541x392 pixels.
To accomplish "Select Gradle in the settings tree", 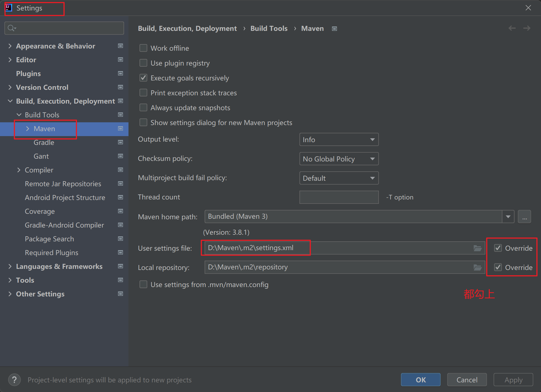I will point(44,142).
